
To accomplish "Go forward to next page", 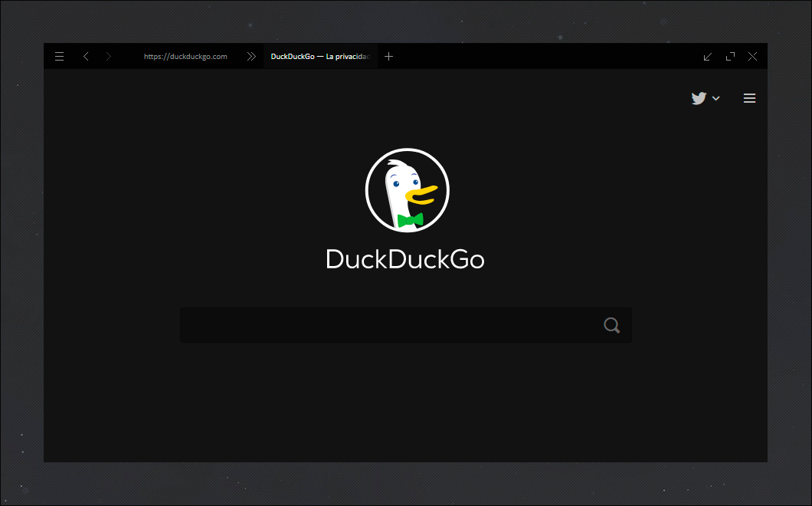I will pyautogui.click(x=108, y=57).
